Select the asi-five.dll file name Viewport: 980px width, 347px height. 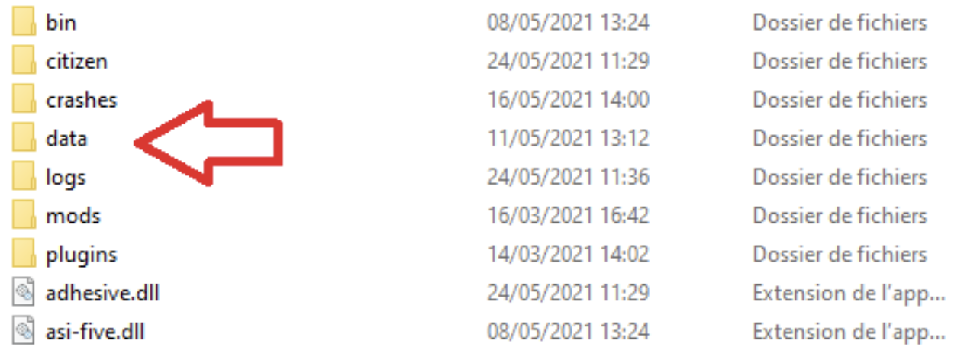[95, 332]
